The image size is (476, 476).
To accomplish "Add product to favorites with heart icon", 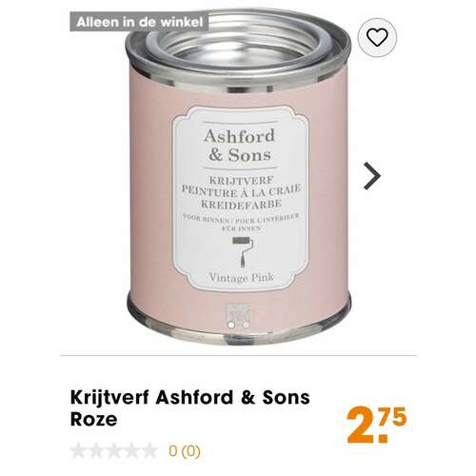I will click(377, 37).
